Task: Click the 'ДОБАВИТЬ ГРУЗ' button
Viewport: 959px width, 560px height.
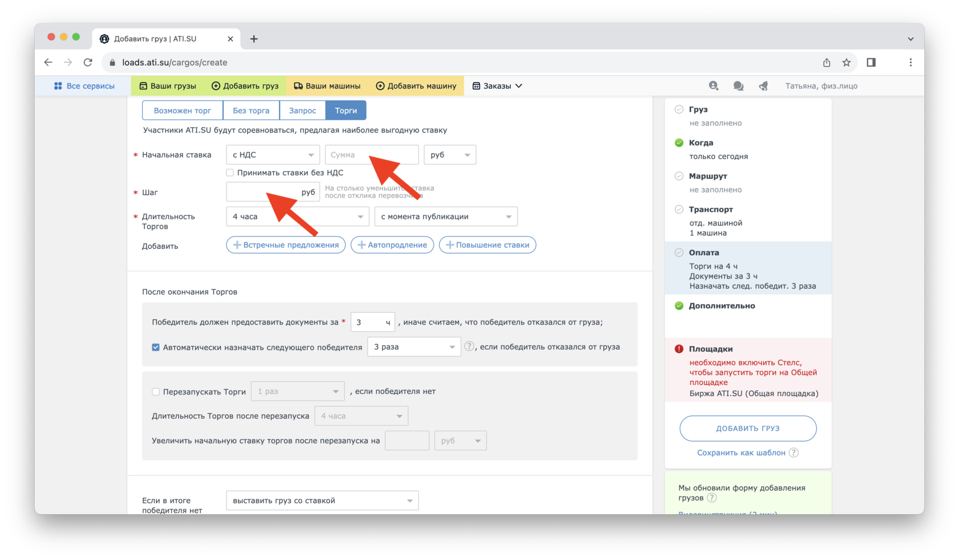Action: pyautogui.click(x=748, y=428)
